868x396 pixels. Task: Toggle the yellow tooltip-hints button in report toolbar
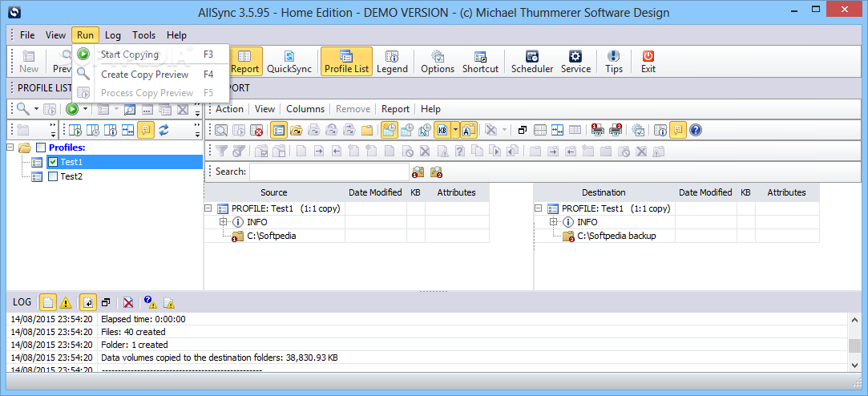coord(677,130)
